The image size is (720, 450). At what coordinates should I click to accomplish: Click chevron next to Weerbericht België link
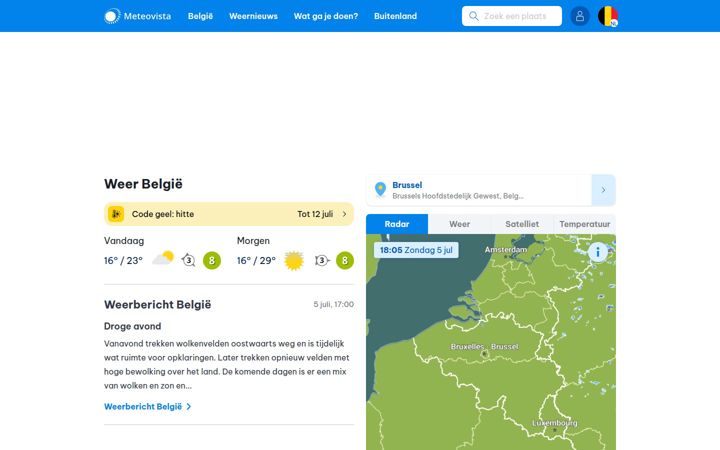(x=189, y=406)
